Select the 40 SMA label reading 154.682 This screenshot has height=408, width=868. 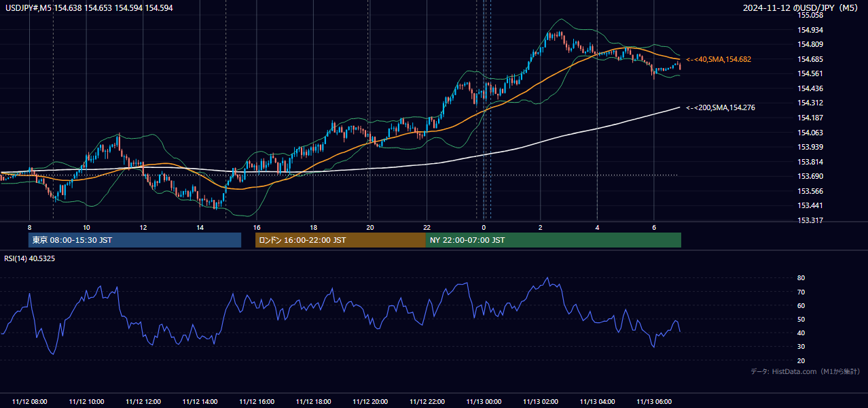click(x=719, y=60)
